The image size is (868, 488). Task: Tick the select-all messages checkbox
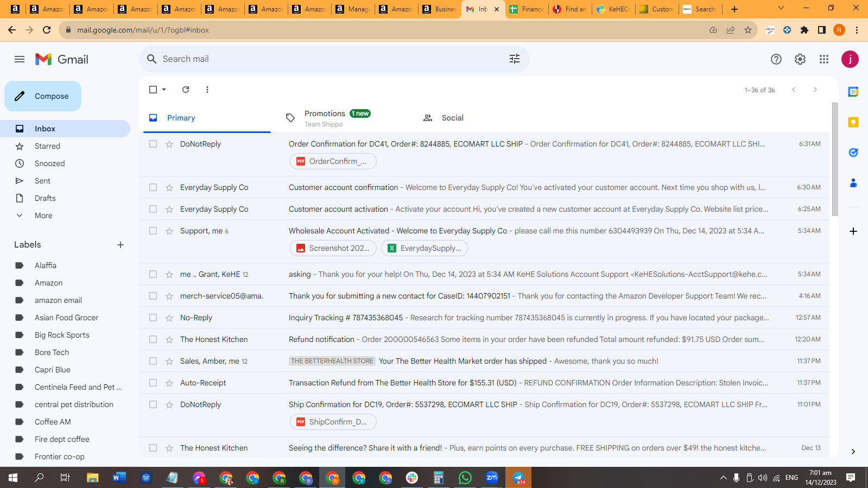(x=153, y=90)
